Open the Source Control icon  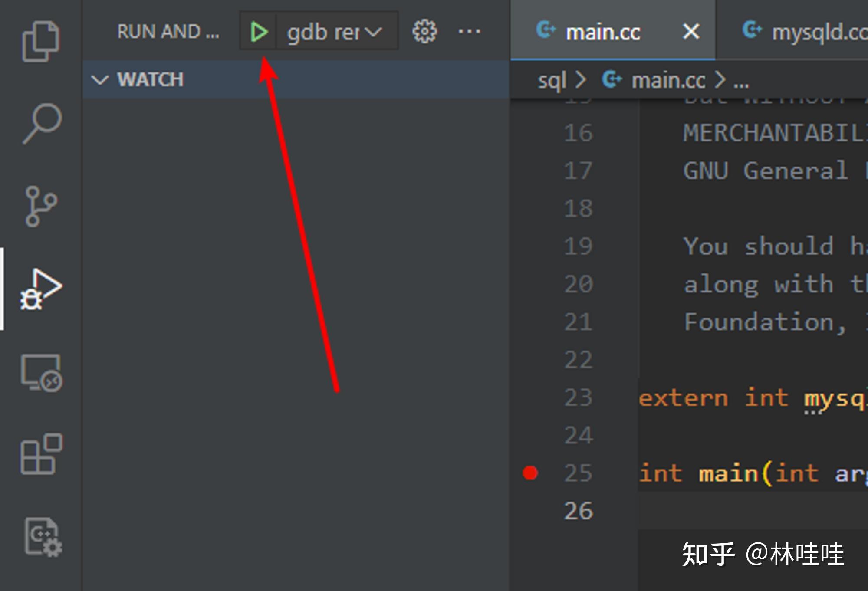coord(41,206)
